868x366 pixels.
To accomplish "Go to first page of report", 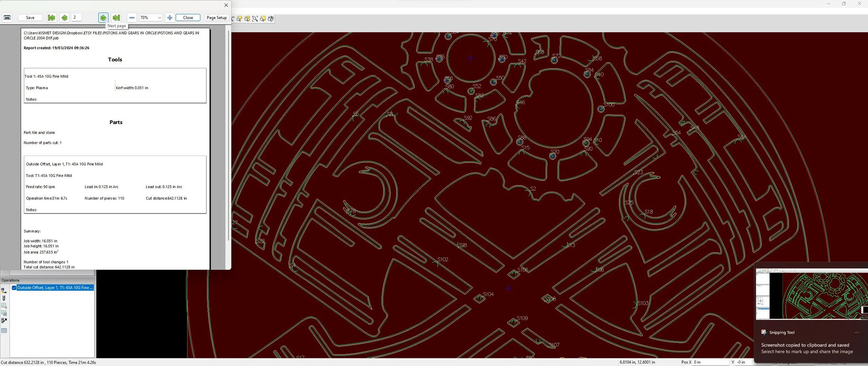I will point(51,17).
